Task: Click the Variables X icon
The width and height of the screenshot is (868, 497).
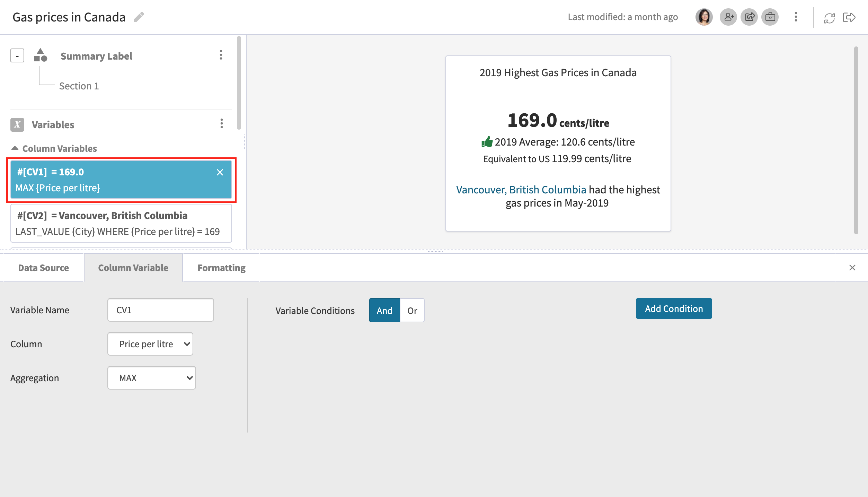Action: tap(17, 124)
